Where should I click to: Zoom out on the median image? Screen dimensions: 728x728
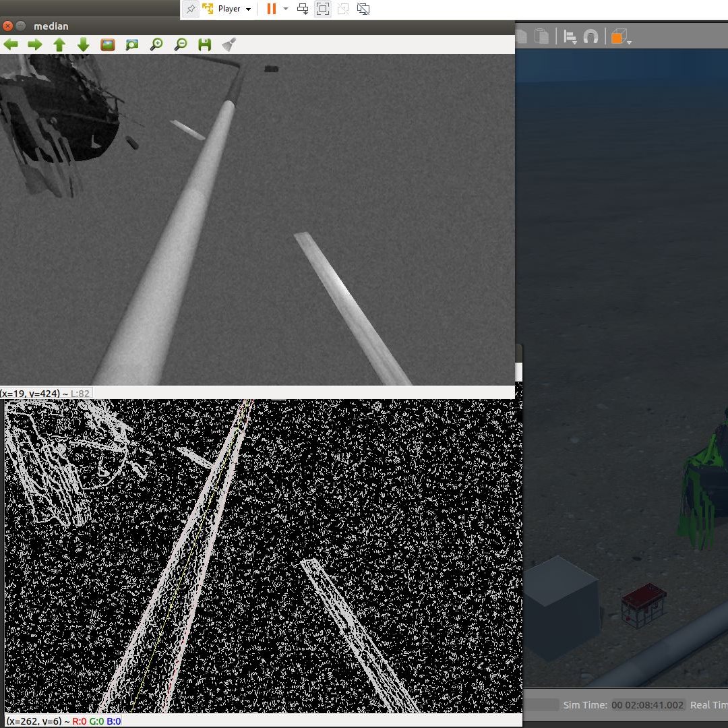coord(181,44)
